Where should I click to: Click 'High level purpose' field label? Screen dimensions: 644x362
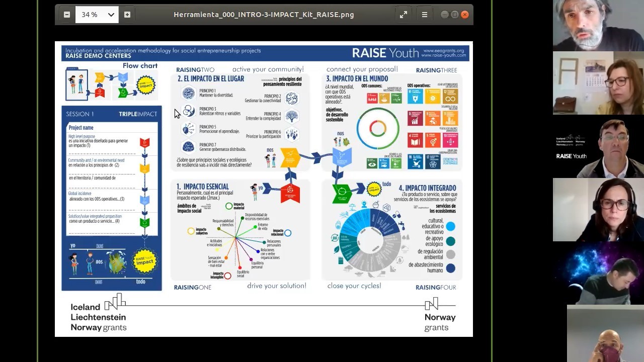pos(82,137)
